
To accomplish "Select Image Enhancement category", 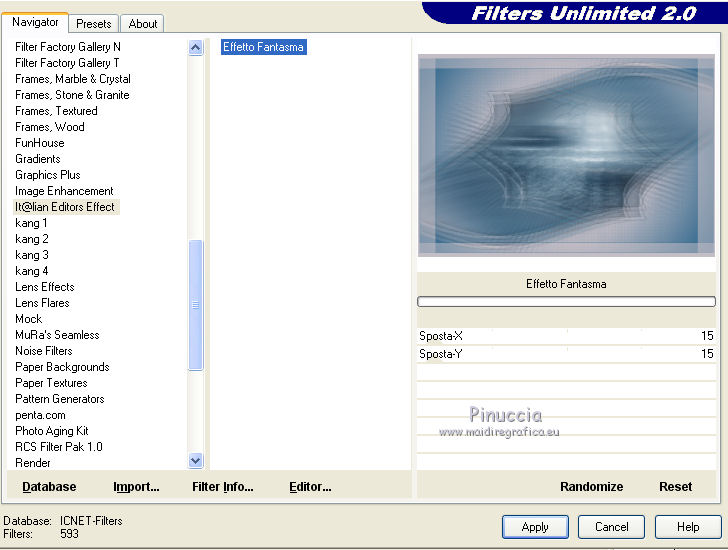I will click(64, 191).
